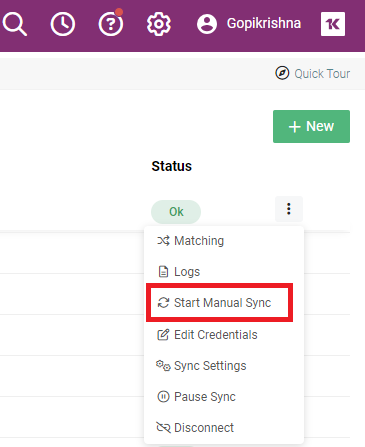Click the green New button
This screenshot has height=447, width=365.
click(x=311, y=126)
